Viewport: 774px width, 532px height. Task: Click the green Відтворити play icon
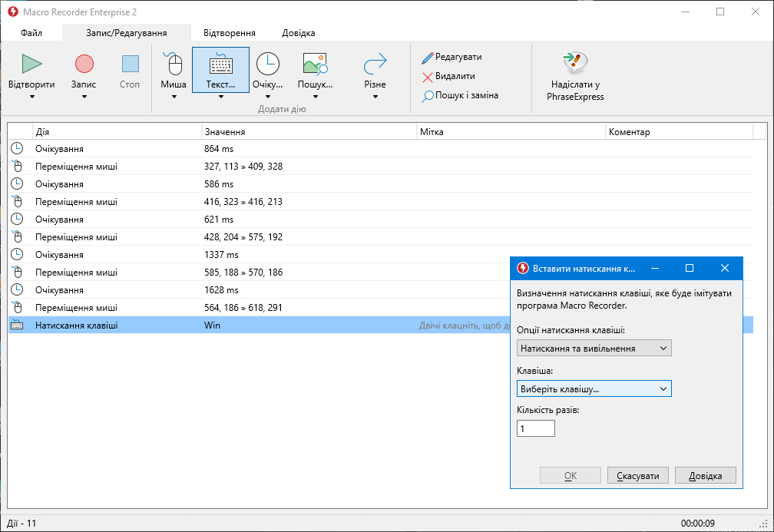(31, 64)
